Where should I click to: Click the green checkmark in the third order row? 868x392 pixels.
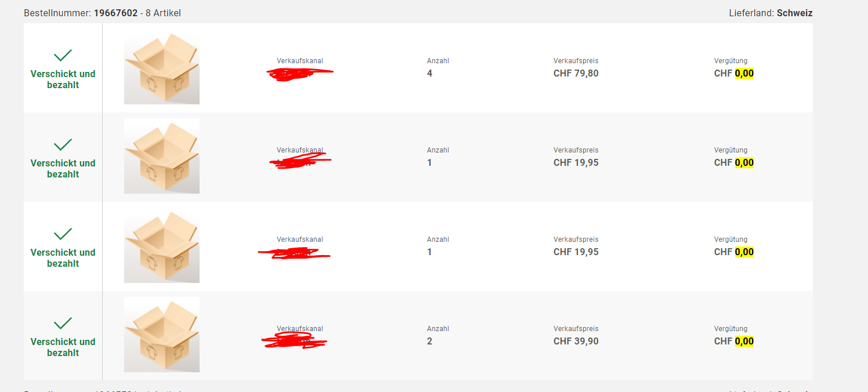click(63, 234)
